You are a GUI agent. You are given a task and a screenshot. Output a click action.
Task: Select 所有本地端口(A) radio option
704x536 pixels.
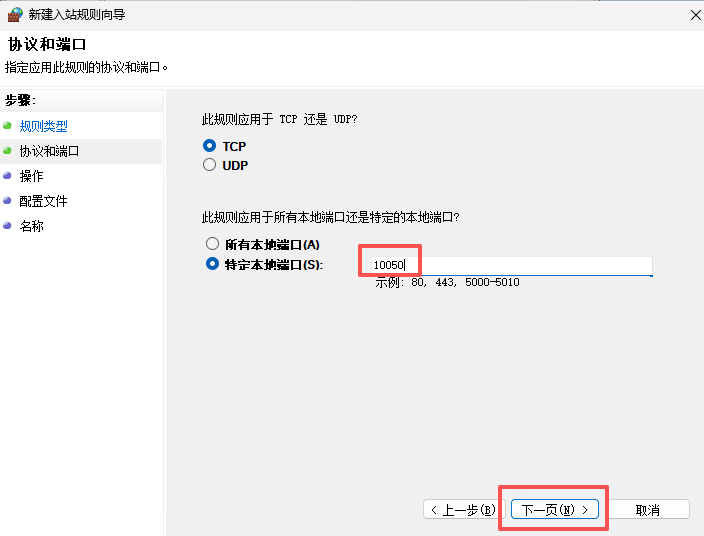(x=212, y=244)
